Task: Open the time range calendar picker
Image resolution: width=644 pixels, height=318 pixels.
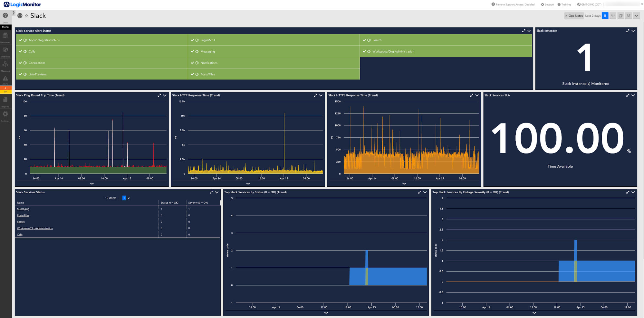Action: click(x=605, y=16)
